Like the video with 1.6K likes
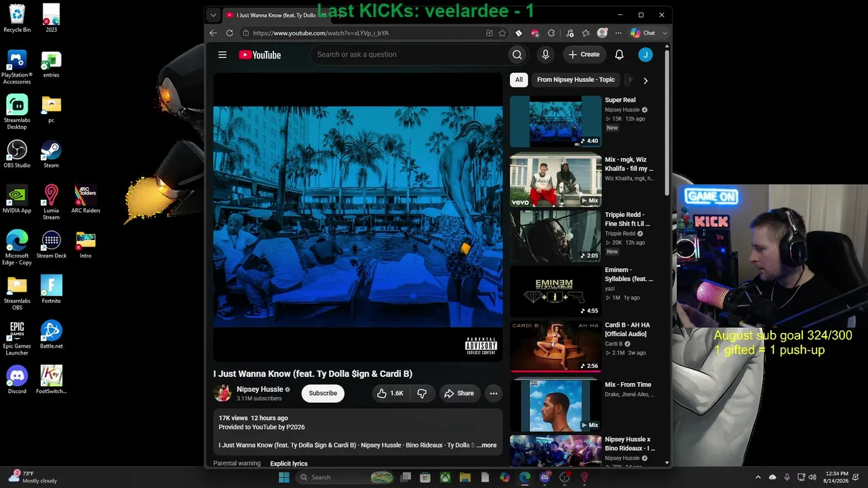The height and width of the screenshot is (488, 868). [389, 393]
